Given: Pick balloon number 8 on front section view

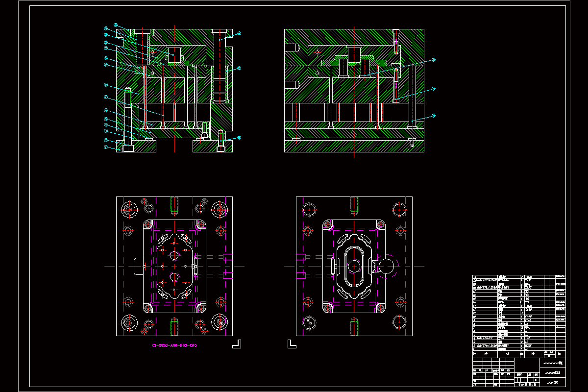Looking at the screenshot, I should click(x=105, y=85).
